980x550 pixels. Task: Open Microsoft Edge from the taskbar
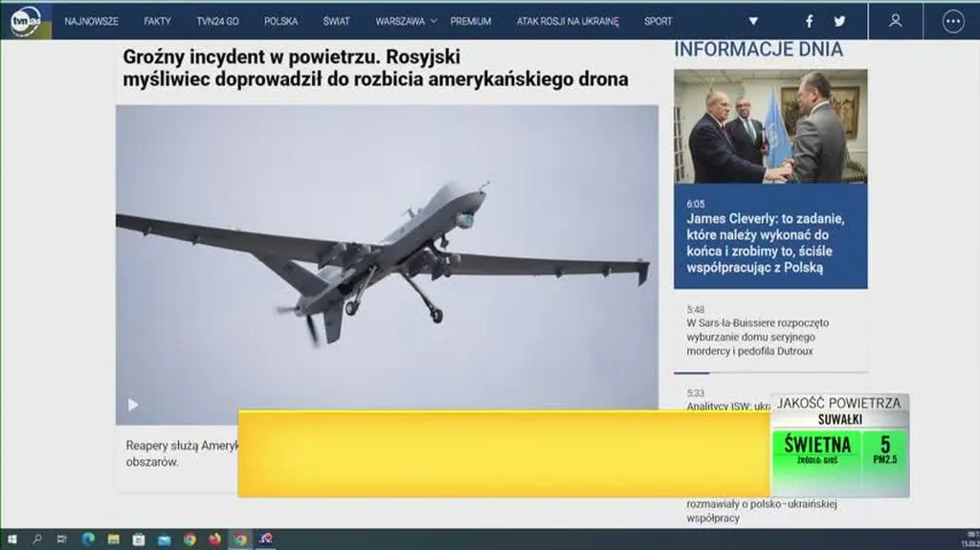[88, 539]
